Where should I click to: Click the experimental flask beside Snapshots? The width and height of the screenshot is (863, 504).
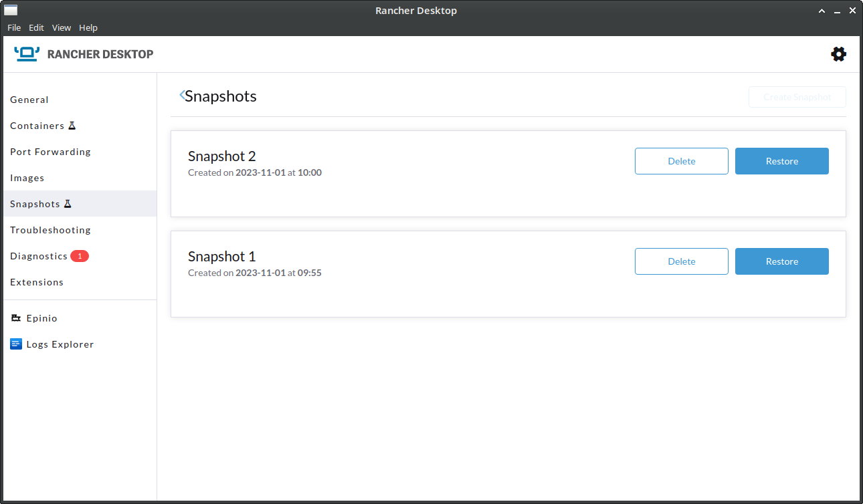[68, 204]
